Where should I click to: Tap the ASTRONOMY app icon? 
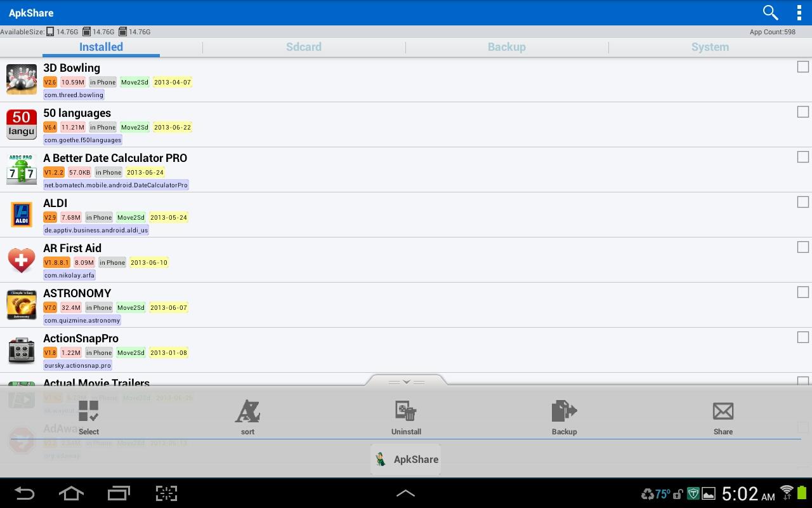pos(22,305)
